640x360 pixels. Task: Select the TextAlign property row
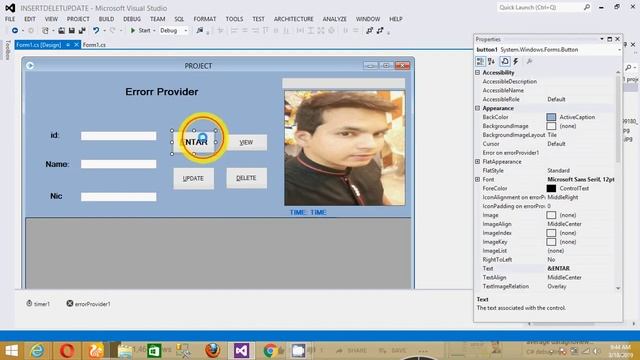[546, 277]
